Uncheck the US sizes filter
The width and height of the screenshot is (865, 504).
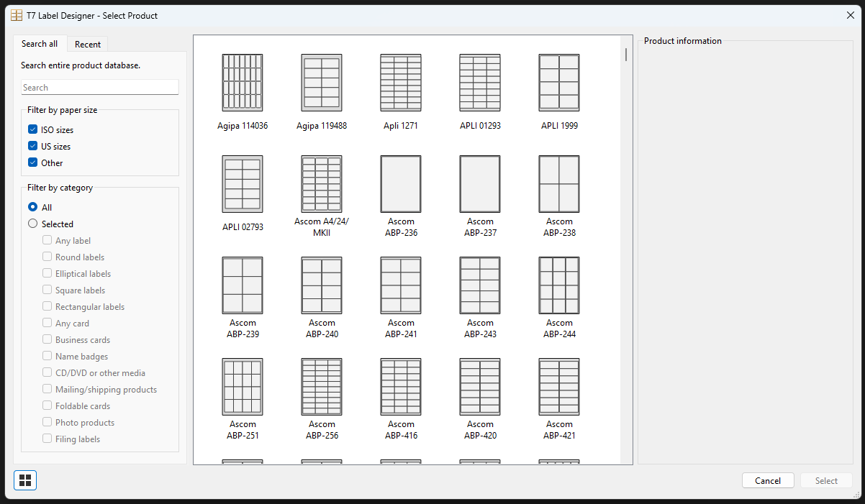click(32, 147)
